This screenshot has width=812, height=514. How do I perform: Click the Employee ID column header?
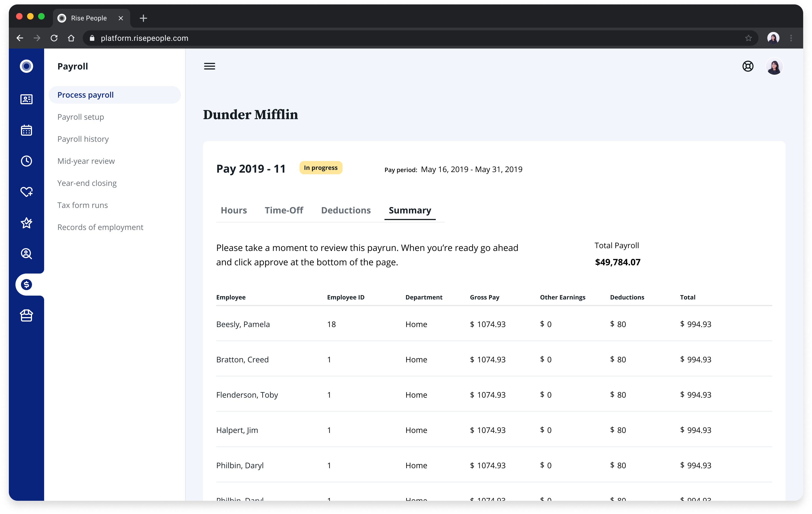[x=346, y=297]
